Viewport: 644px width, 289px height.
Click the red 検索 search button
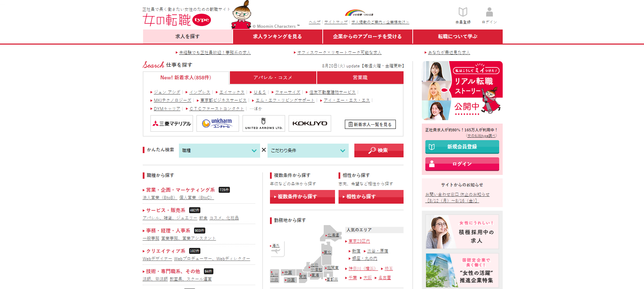(x=379, y=150)
